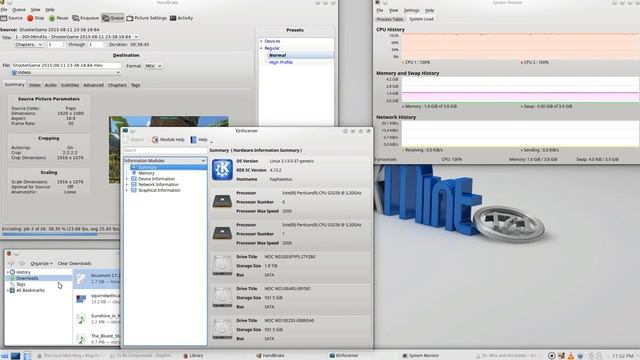Click the HandBrake destination file name field
This screenshot has height=360, width=640.
tap(66, 65)
